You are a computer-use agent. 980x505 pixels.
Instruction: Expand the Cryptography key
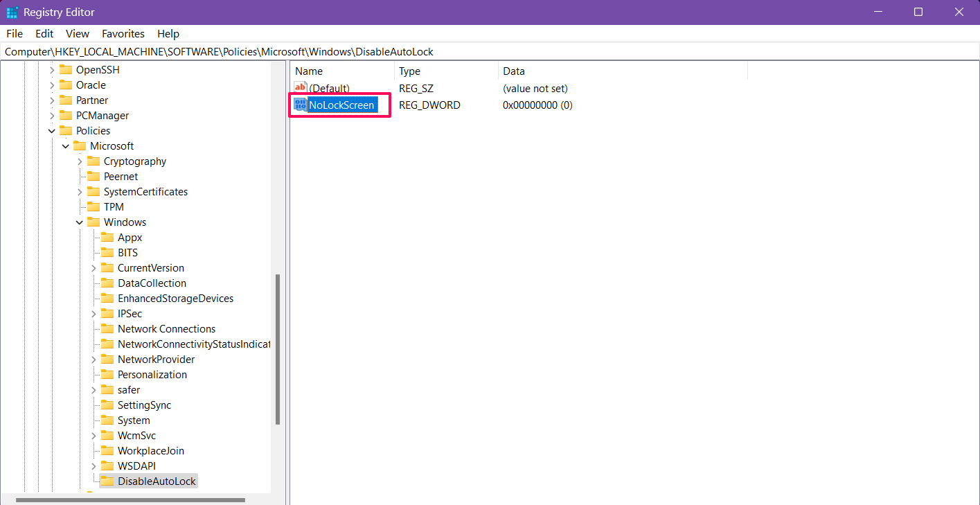[80, 161]
